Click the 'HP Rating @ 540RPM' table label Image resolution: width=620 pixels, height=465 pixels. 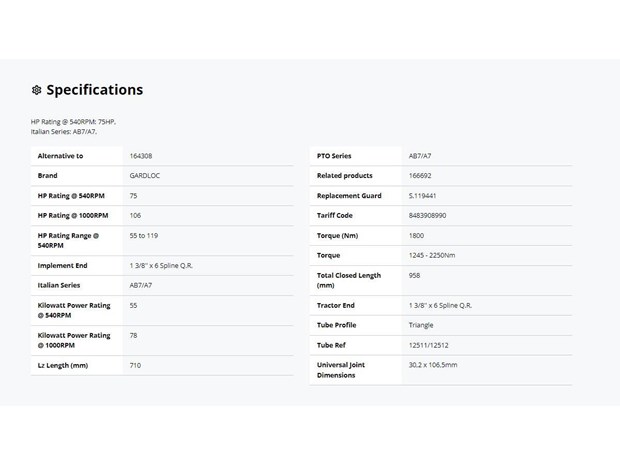[x=71, y=196]
